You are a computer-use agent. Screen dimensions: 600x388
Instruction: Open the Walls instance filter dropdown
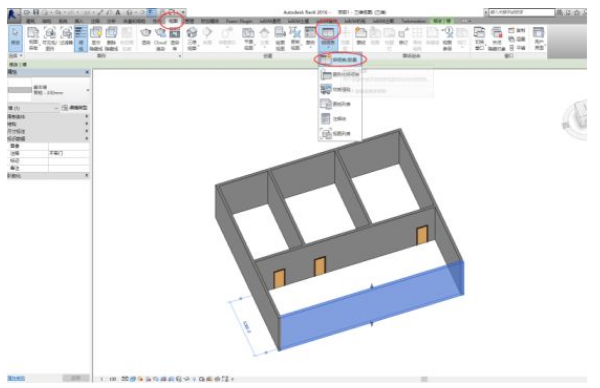point(34,108)
